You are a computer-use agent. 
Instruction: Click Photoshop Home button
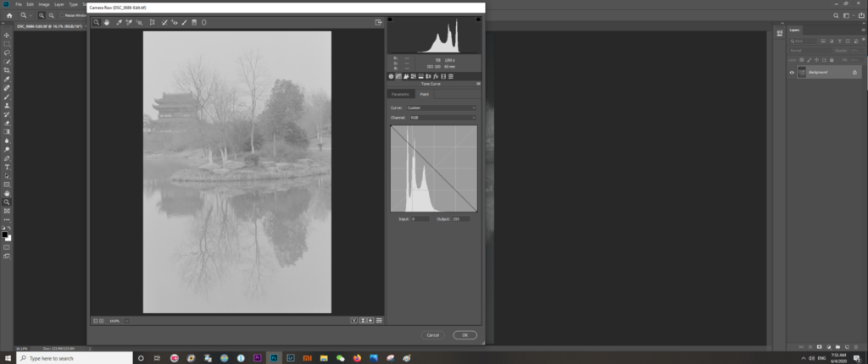pyautogui.click(x=8, y=15)
